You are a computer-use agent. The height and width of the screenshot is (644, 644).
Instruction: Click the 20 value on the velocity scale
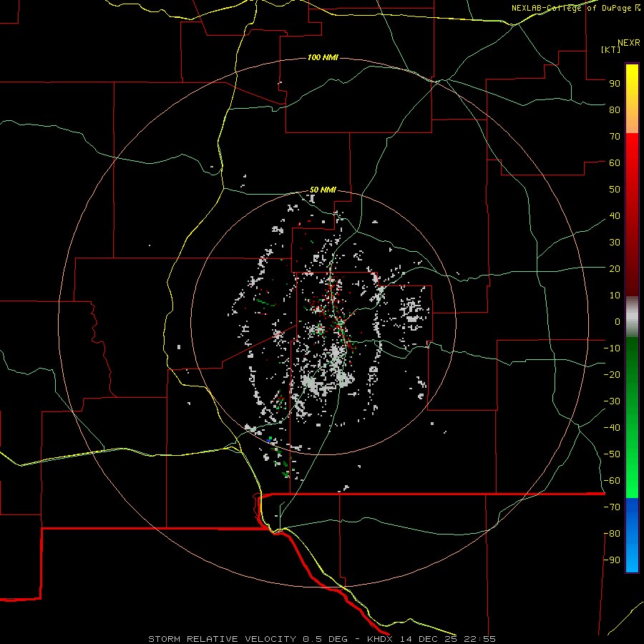click(x=615, y=268)
